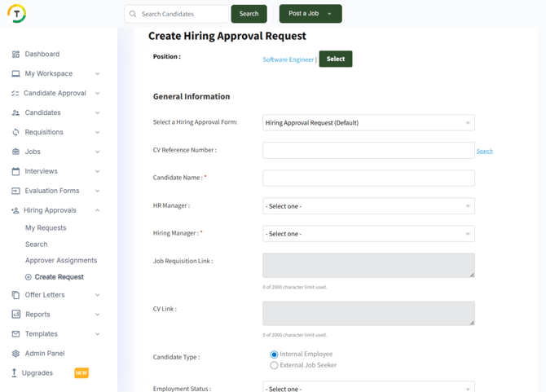Click the My Workspace laptop icon

(15, 74)
